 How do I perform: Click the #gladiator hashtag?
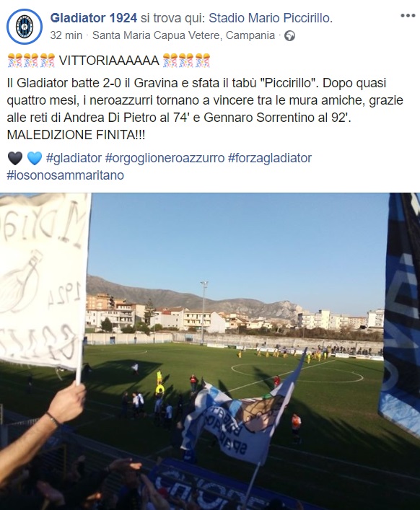74,158
